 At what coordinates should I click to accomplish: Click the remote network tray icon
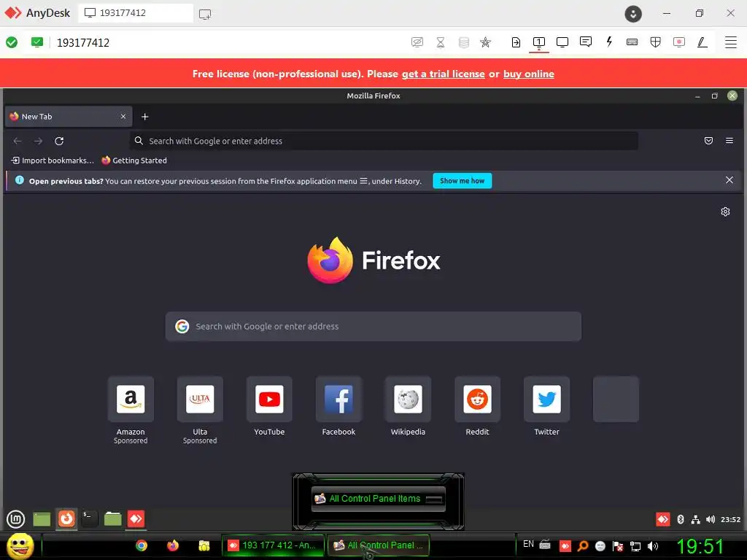pos(695,519)
